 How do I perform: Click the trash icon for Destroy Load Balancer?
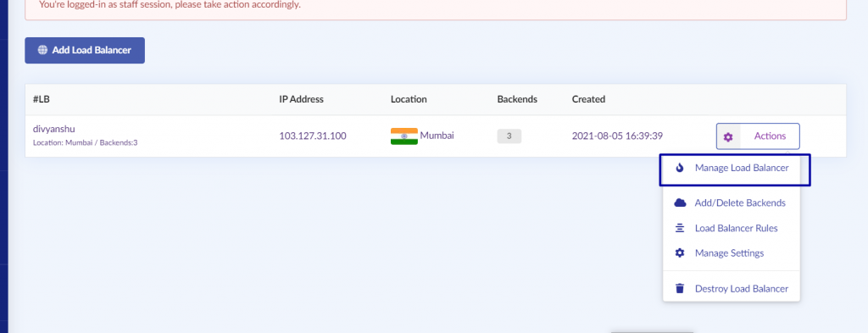coord(680,289)
